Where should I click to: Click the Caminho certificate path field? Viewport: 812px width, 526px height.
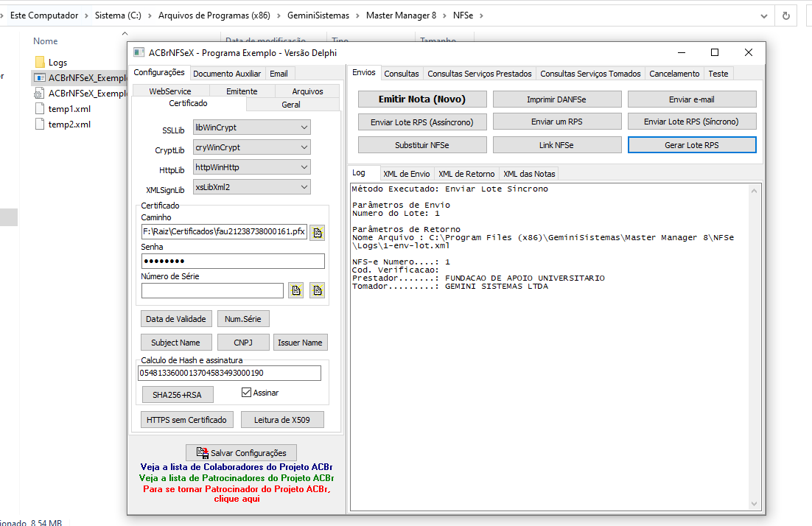click(x=224, y=231)
